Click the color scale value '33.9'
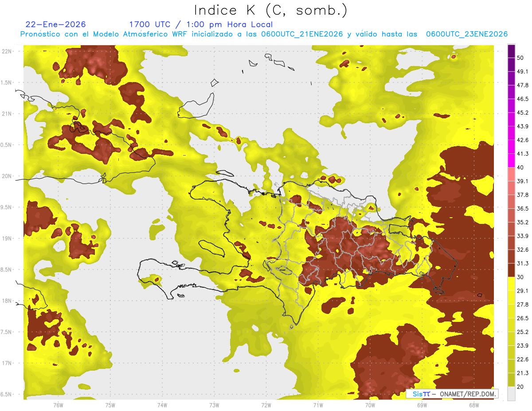Image resolution: width=532 pixels, height=411 pixels. click(523, 236)
